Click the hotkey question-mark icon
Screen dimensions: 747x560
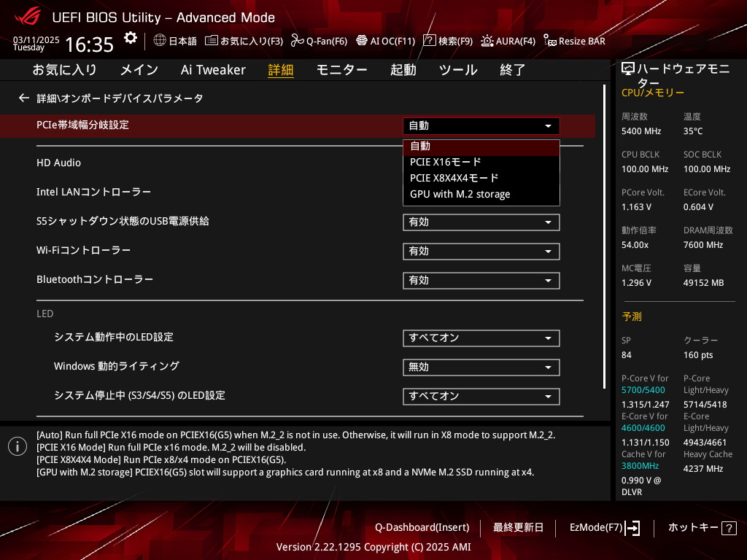729,528
